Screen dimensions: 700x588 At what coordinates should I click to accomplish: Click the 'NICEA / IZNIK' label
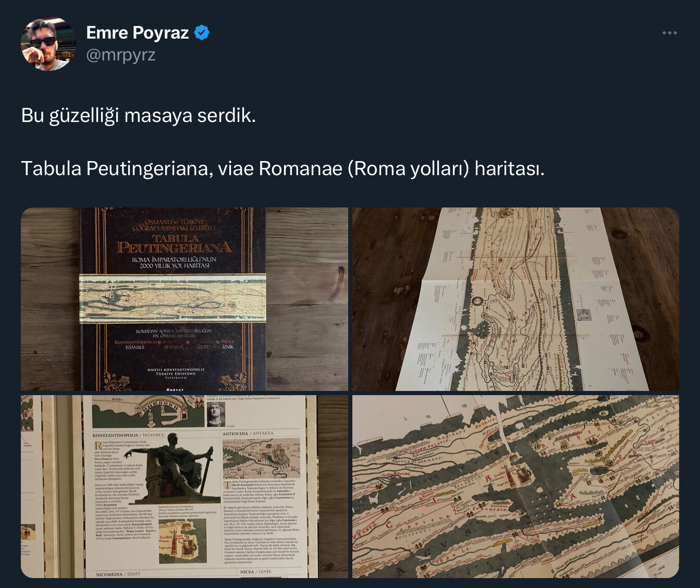[256, 572]
